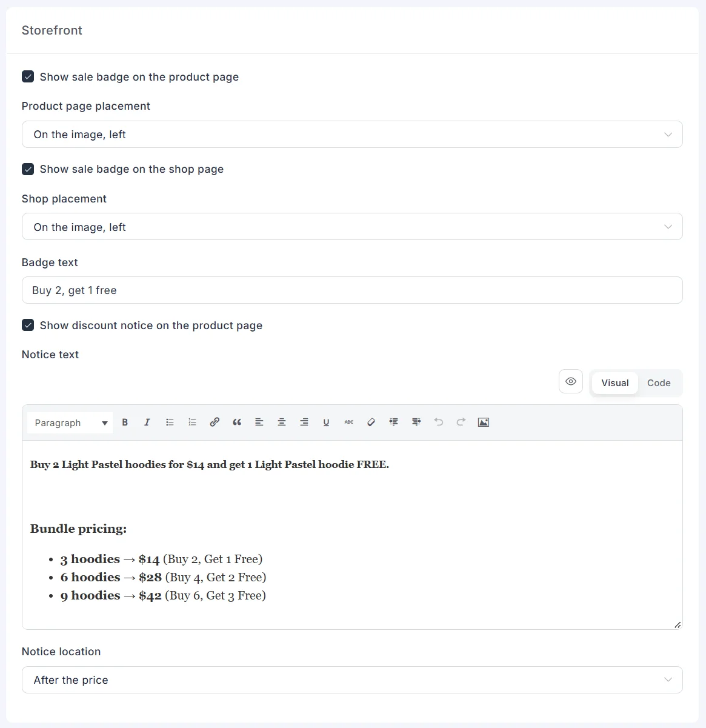This screenshot has width=706, height=728.
Task: Switch the editor to Code tab
Action: click(x=659, y=383)
